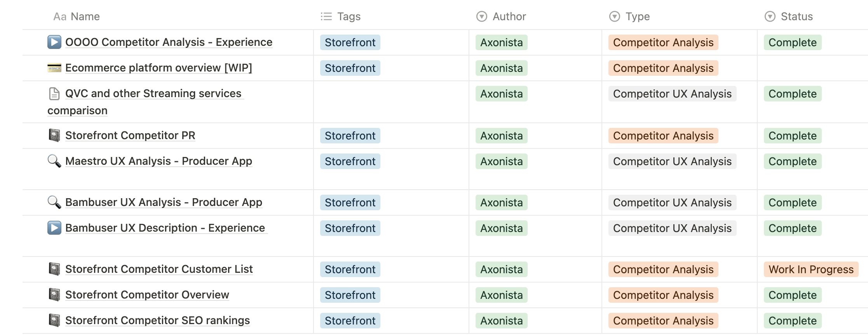Open the Status column header dropdown
This screenshot has width=868, height=335.
789,16
